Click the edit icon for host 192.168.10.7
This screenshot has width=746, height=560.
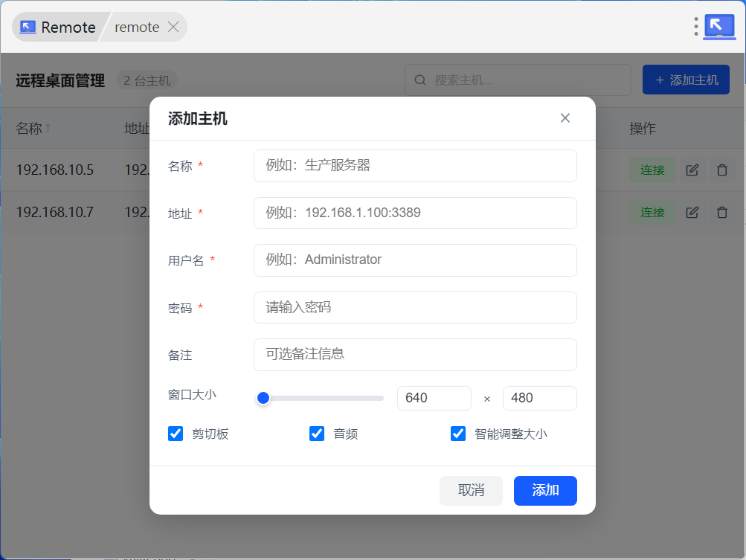click(692, 213)
